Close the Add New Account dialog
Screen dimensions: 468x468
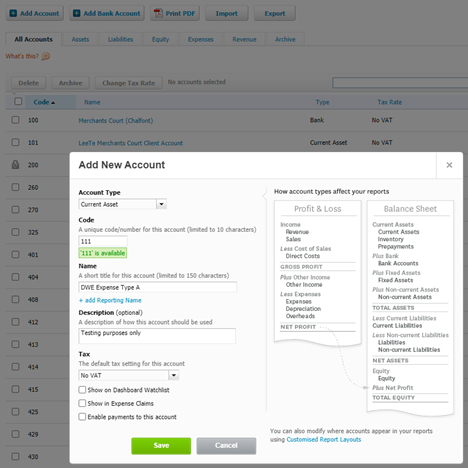tap(449, 165)
